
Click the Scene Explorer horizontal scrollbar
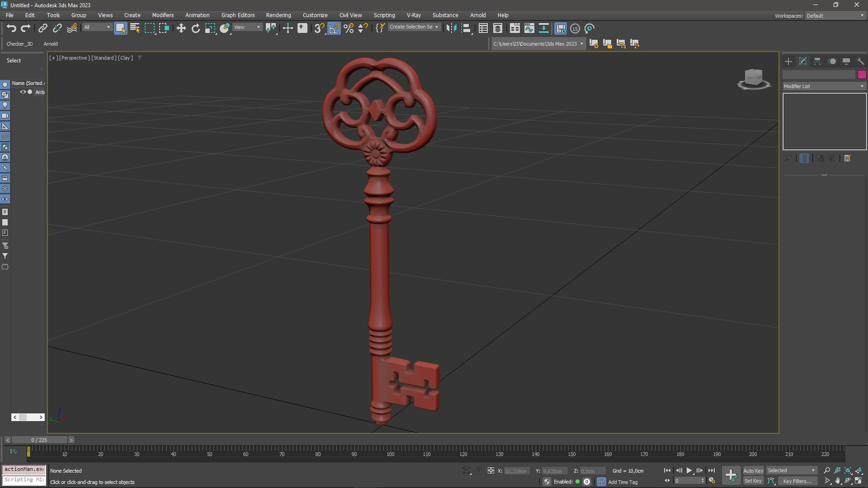click(x=28, y=418)
